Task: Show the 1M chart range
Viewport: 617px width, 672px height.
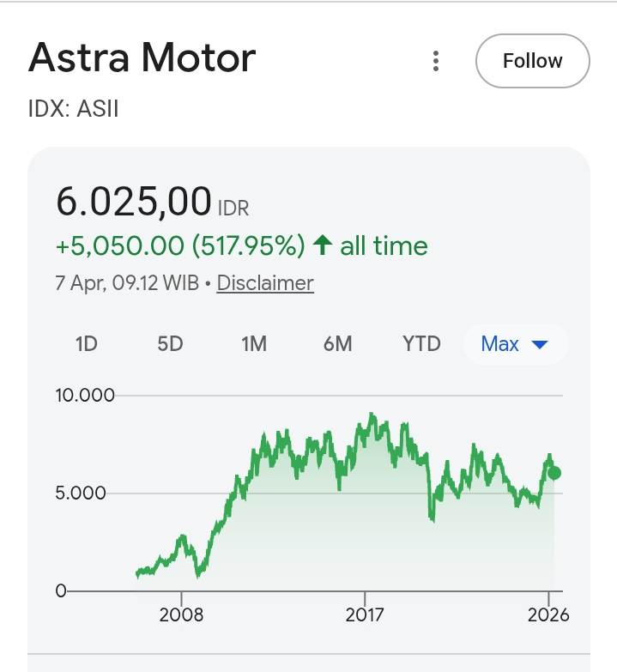Action: (x=254, y=344)
